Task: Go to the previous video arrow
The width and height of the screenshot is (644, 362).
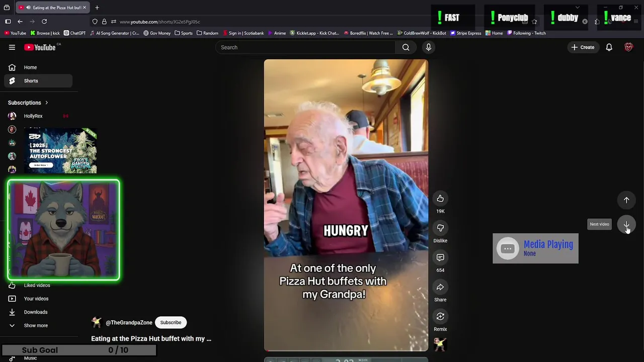Action: (x=626, y=200)
